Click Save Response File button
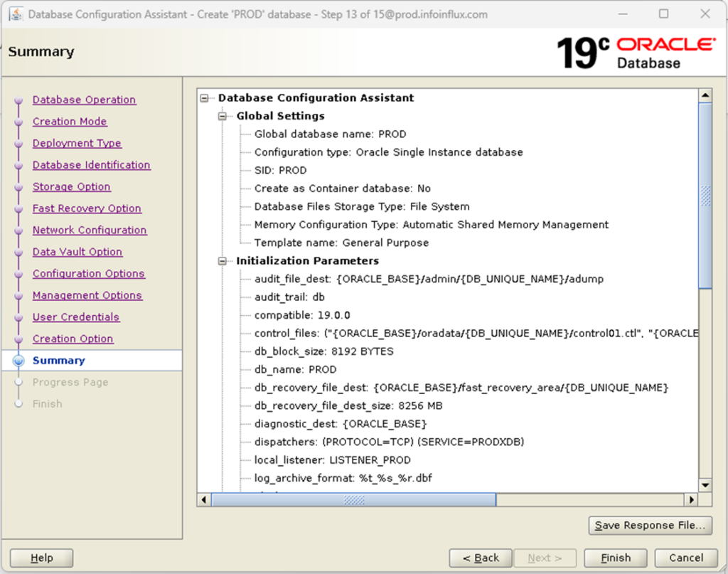The width and height of the screenshot is (728, 574). tap(650, 525)
